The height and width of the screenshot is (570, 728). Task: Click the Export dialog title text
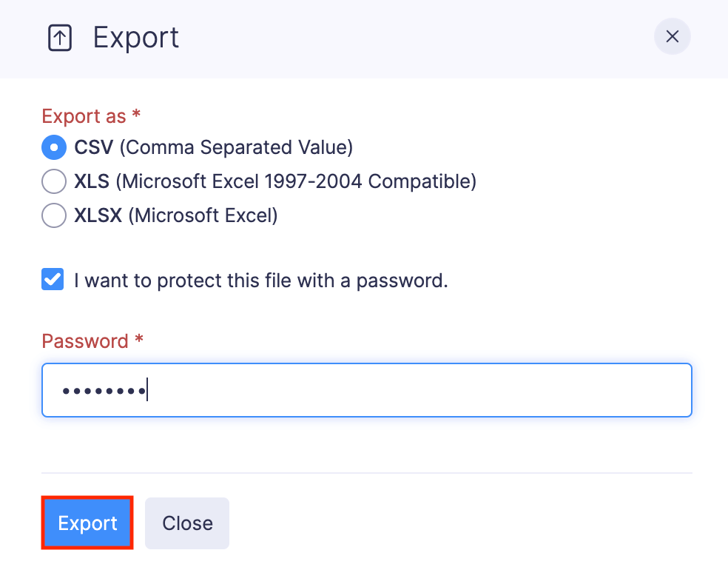point(136,37)
